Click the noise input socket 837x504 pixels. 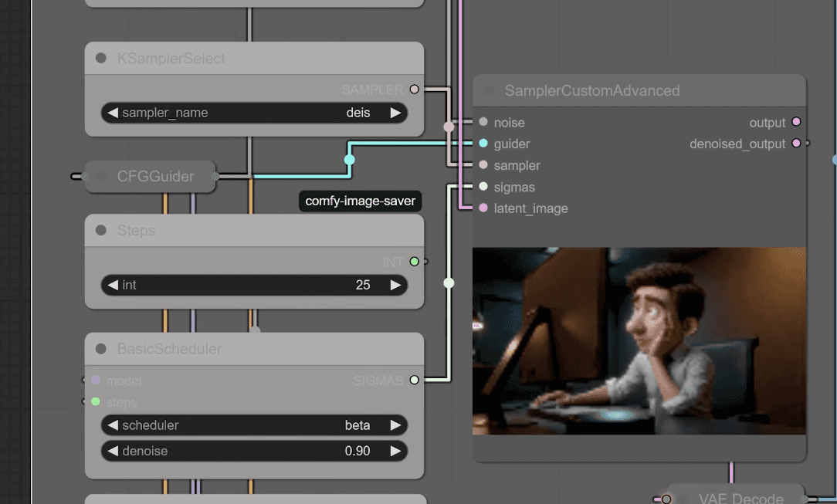click(483, 122)
